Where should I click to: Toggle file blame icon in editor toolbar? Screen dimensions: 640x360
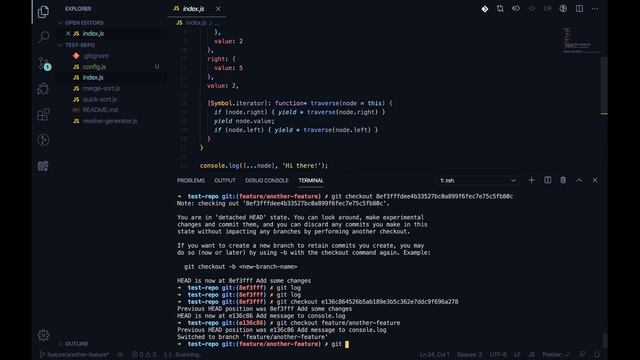[x=563, y=9]
